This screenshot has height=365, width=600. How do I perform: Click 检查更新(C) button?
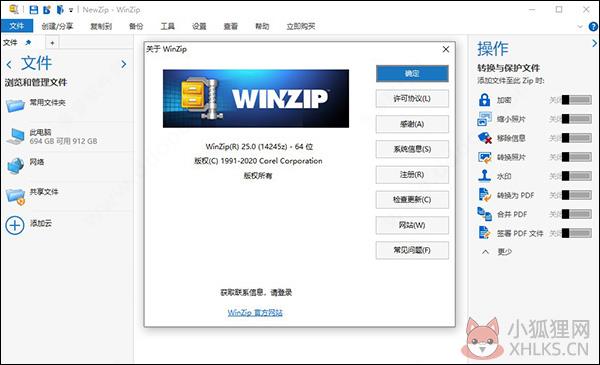(x=412, y=200)
